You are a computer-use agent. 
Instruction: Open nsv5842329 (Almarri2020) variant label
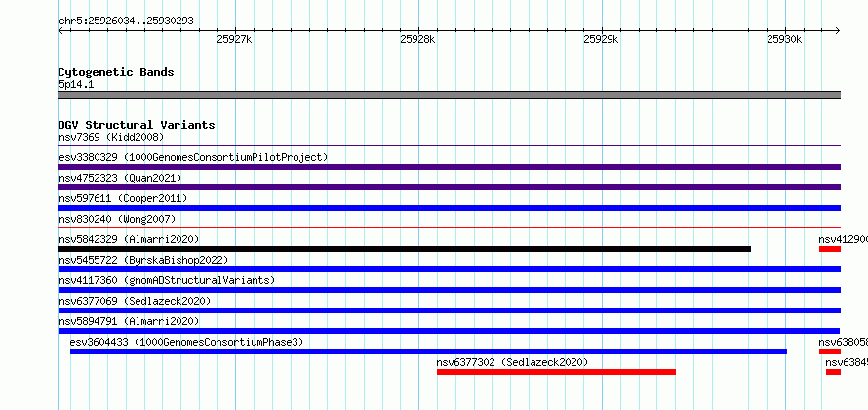(x=129, y=239)
